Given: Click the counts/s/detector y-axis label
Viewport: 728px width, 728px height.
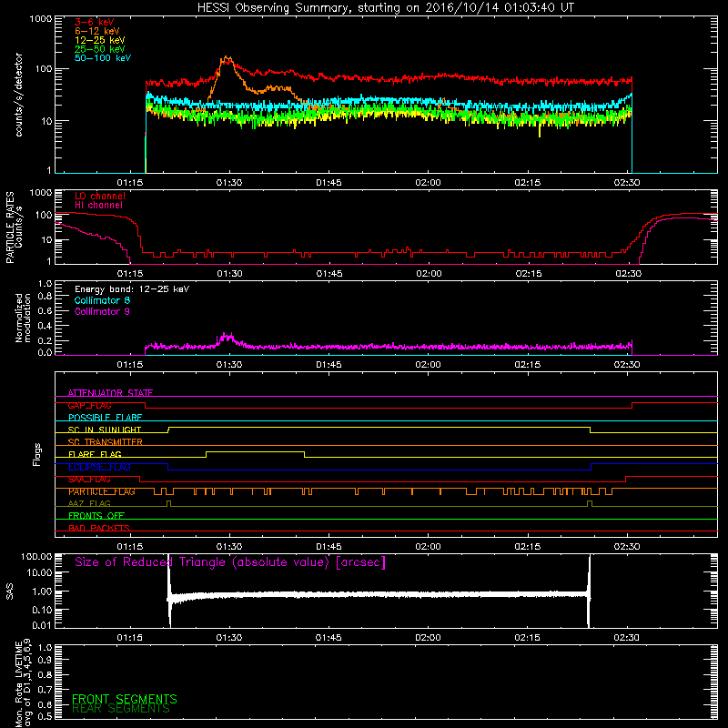Looking at the screenshot, I should point(19,95).
